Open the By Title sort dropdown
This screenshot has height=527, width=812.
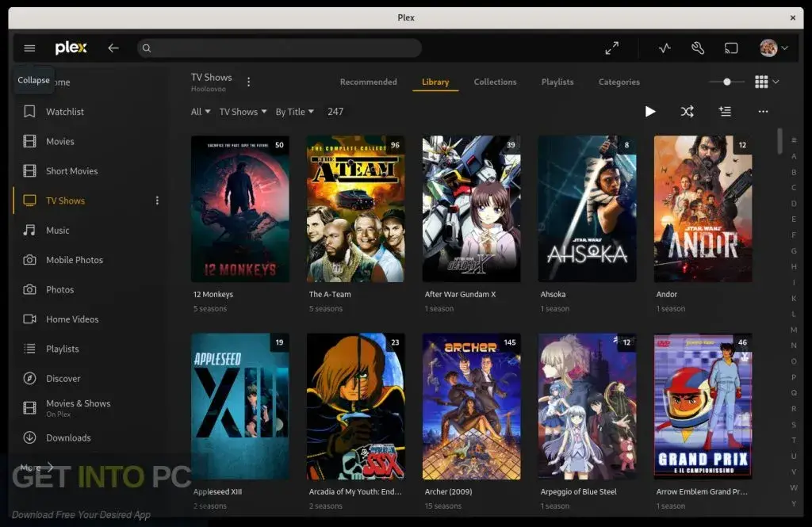tap(294, 111)
